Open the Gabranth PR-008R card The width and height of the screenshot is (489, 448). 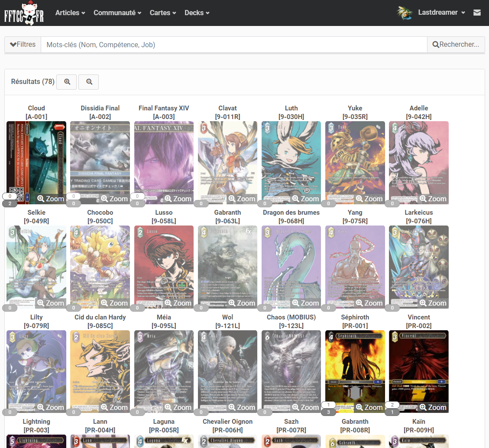[x=355, y=441]
